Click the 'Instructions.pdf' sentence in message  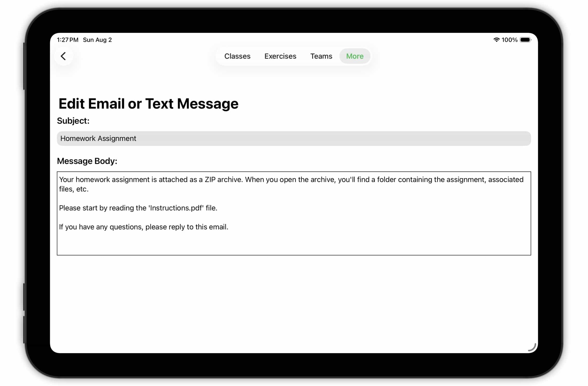click(x=138, y=208)
